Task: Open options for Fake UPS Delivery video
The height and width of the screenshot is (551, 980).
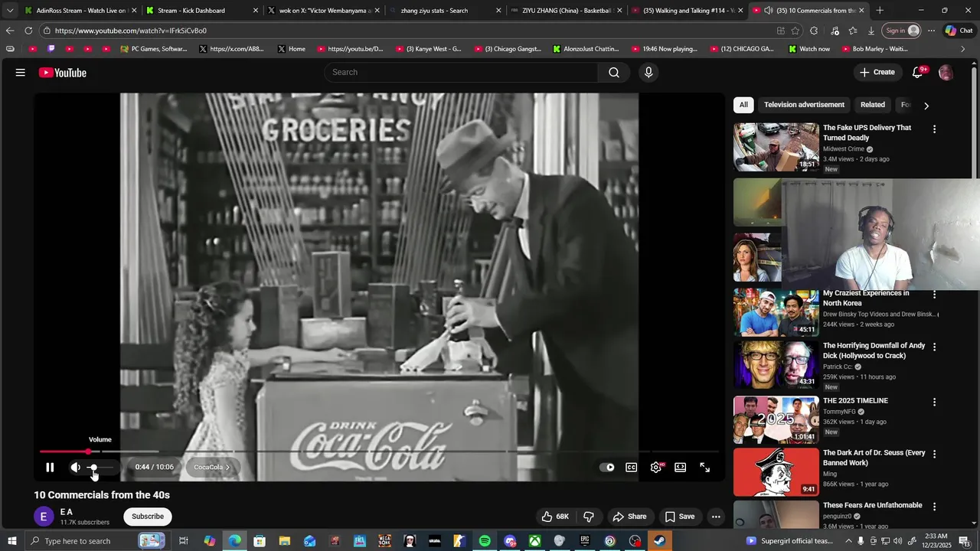Action: (x=934, y=129)
